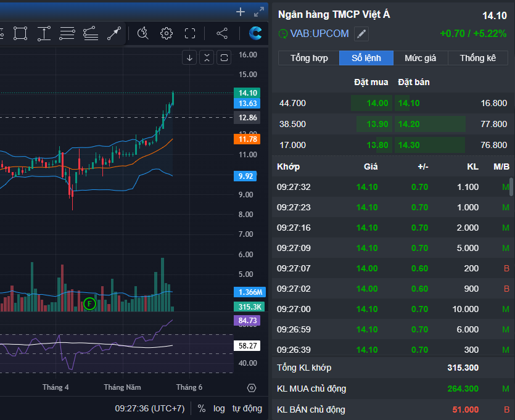Toggle fullscreen chart frame icon
Screen dimensions: 515x420
pyautogui.click(x=190, y=33)
